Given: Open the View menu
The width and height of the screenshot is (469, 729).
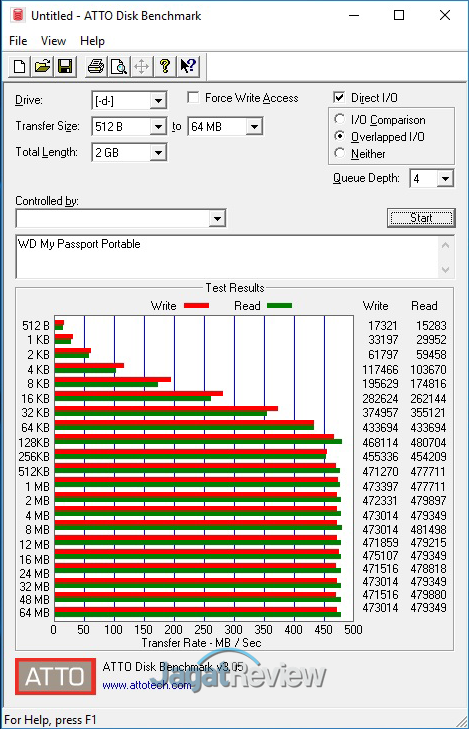Looking at the screenshot, I should coord(53,41).
